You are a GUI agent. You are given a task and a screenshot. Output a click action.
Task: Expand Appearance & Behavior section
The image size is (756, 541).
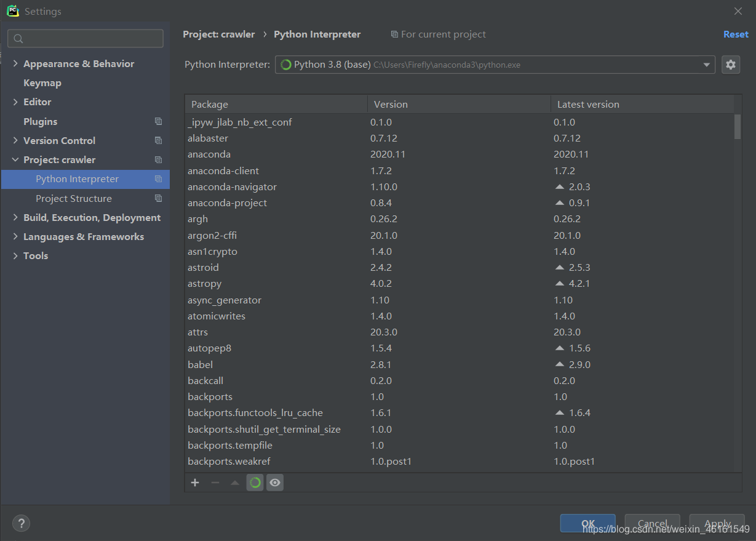(x=15, y=63)
